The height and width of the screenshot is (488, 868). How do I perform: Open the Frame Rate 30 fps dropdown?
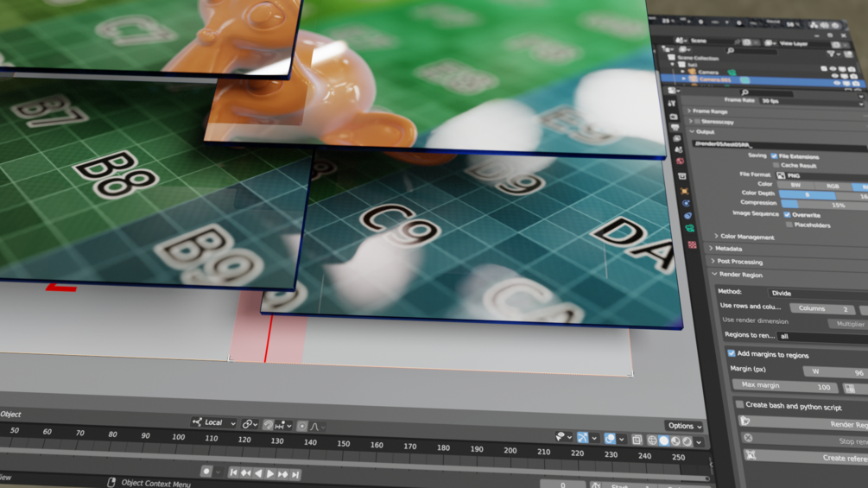[x=812, y=101]
